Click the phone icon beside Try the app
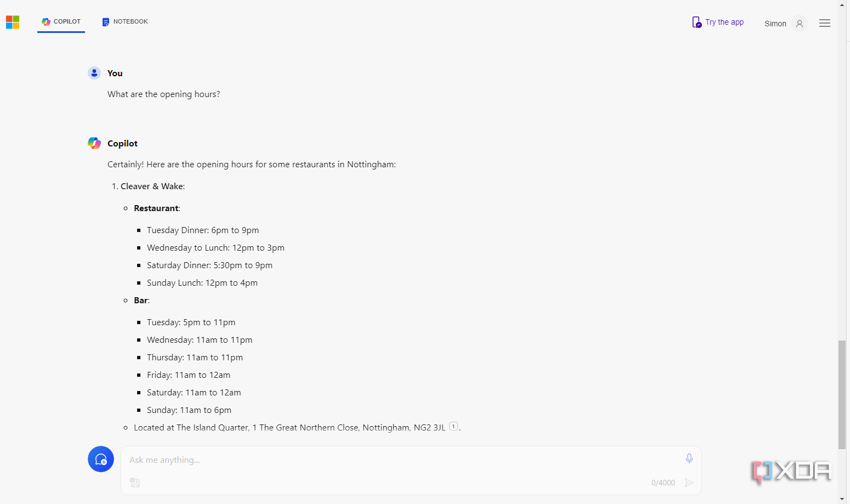Viewport: 850px width, 504px height. click(696, 22)
